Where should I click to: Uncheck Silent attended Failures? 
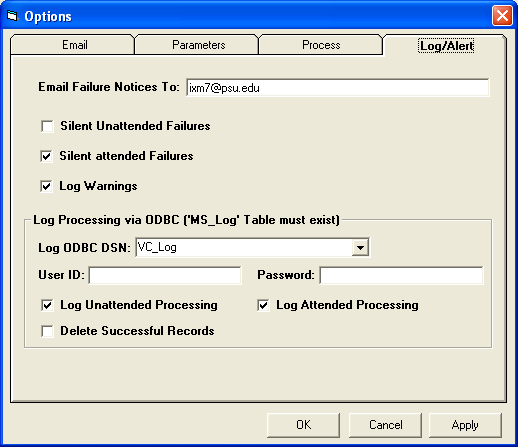46,156
